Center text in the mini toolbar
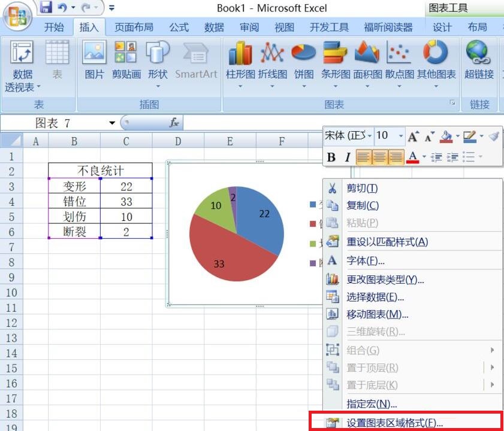 point(379,157)
